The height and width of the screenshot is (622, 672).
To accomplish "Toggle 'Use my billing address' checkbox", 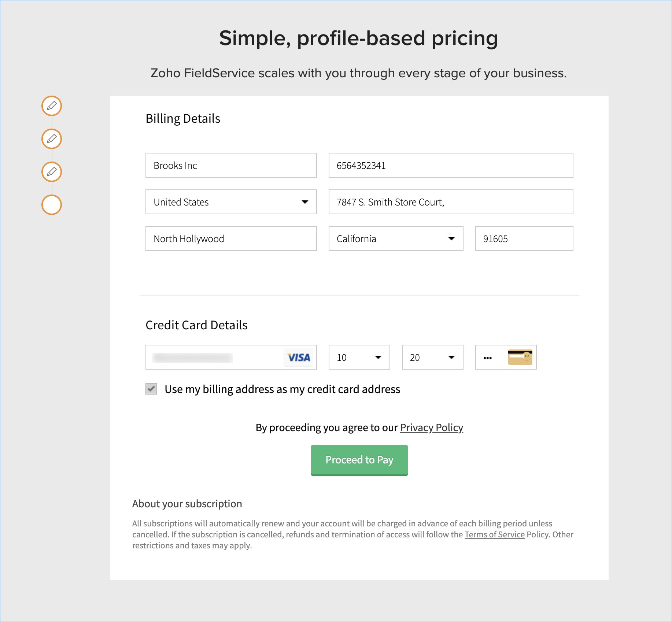I will click(151, 389).
